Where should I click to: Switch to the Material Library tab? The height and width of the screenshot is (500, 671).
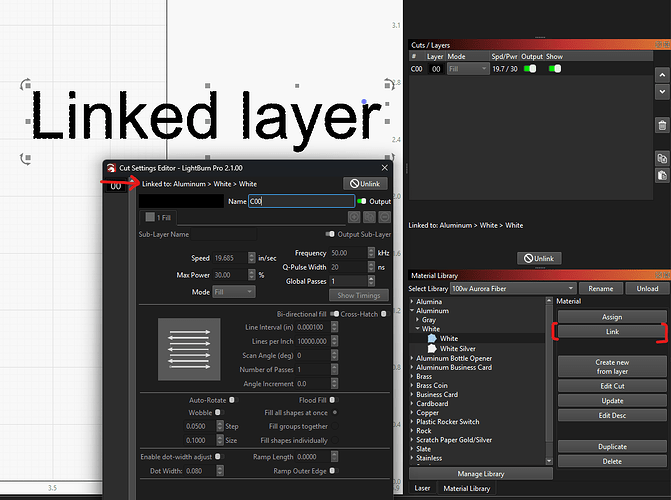pos(466,488)
